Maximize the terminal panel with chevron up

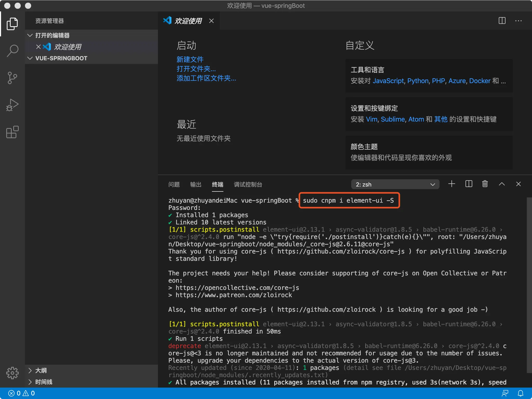[502, 184]
